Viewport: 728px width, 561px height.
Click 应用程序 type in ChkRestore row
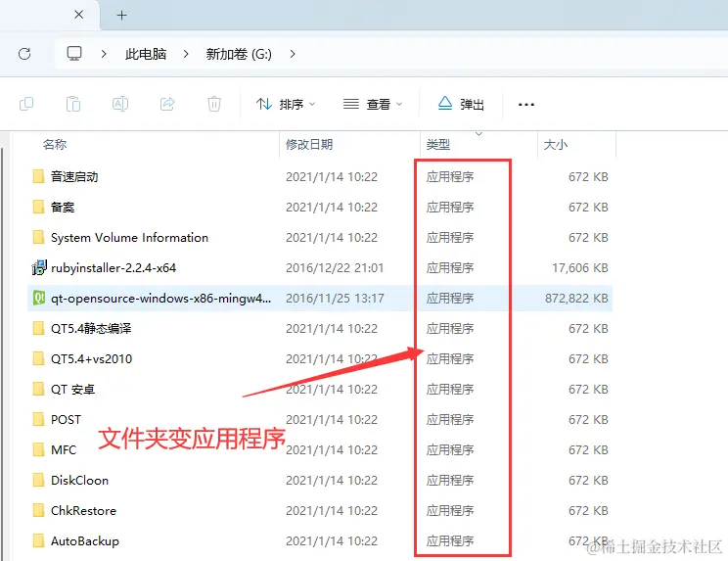450,510
